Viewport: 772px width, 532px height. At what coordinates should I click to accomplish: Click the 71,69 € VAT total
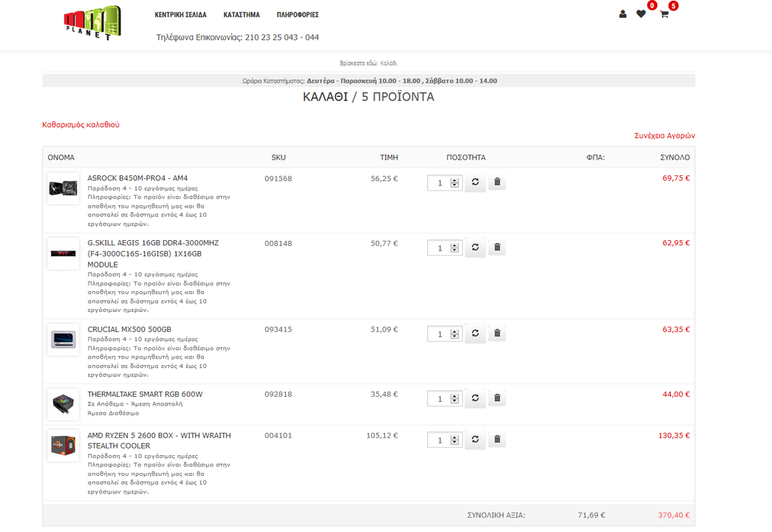[591, 515]
